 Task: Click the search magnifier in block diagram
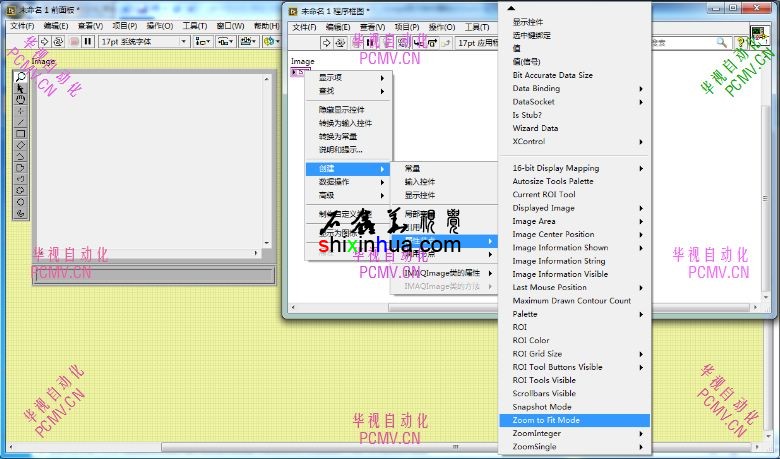point(720,43)
